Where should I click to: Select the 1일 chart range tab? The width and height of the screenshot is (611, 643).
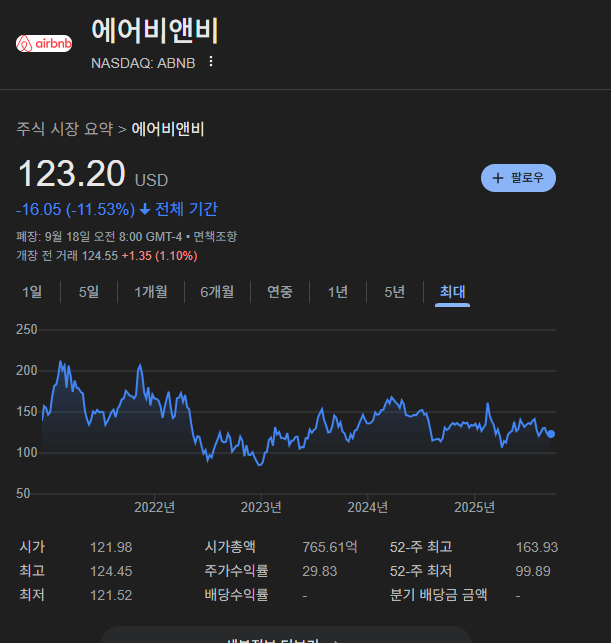click(x=32, y=292)
